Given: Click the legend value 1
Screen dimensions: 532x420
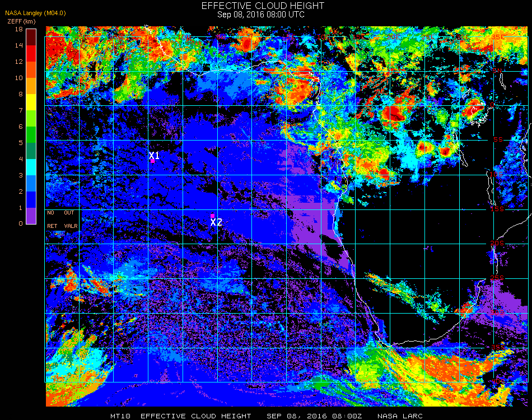Looking at the screenshot, I should tap(21, 208).
